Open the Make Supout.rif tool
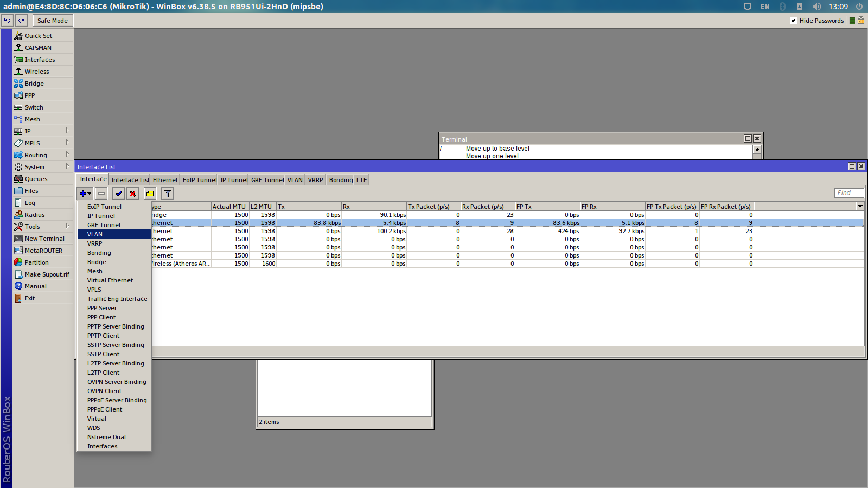Screen dimensions: 868x488 (x=46, y=274)
